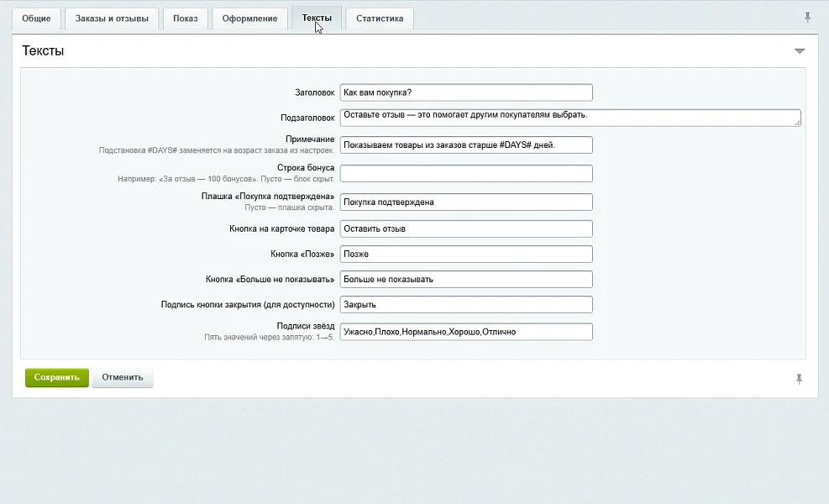
Task: Click the Подзаголовок field label
Action: pos(307,118)
